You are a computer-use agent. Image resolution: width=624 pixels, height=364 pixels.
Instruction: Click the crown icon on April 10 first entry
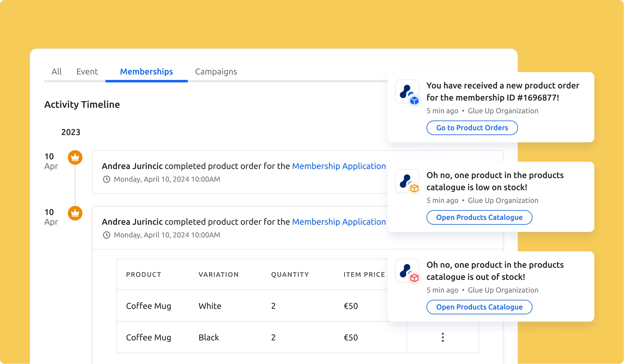pyautogui.click(x=76, y=157)
